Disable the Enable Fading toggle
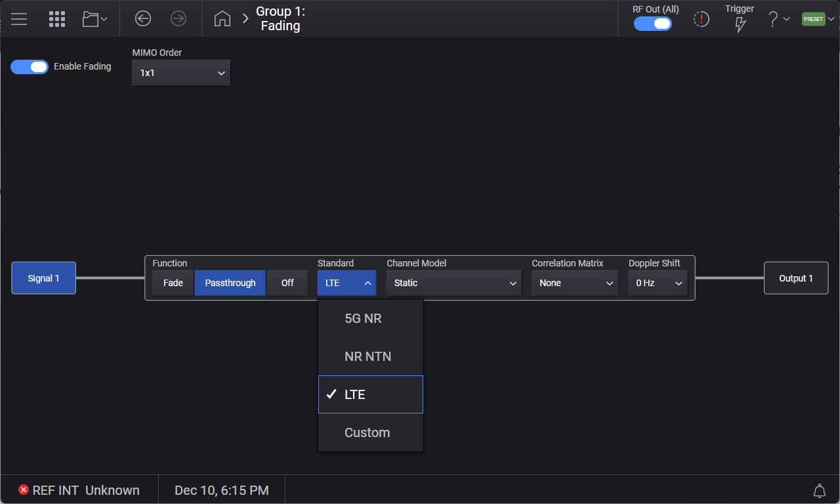 [30, 67]
